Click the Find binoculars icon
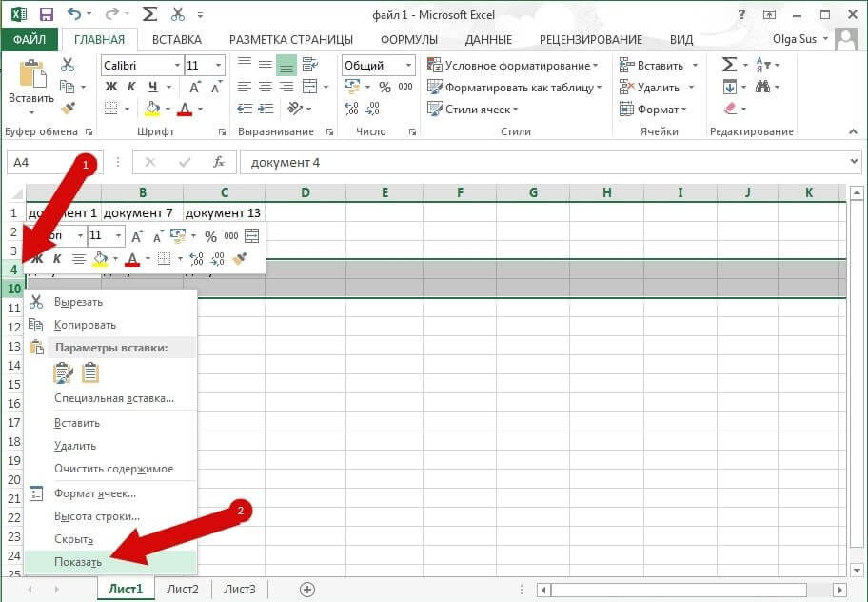868x602 pixels. pyautogui.click(x=762, y=87)
